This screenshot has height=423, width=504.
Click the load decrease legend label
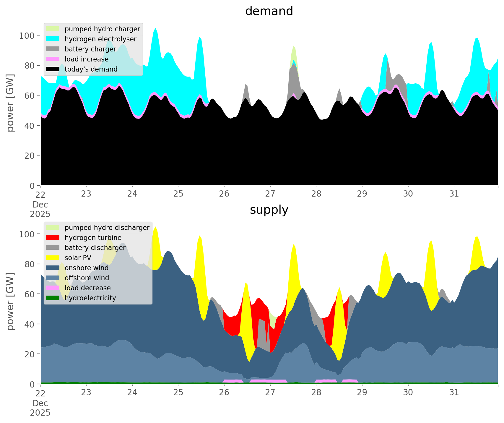pyautogui.click(x=87, y=288)
